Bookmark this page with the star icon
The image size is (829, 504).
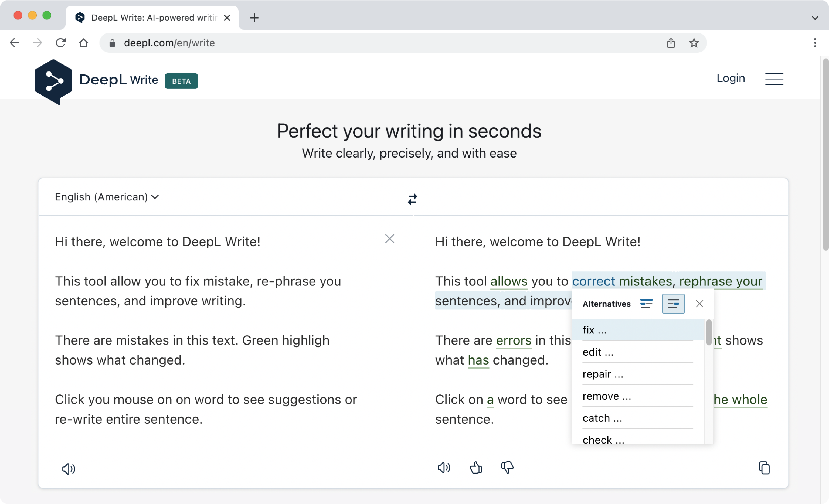point(694,43)
